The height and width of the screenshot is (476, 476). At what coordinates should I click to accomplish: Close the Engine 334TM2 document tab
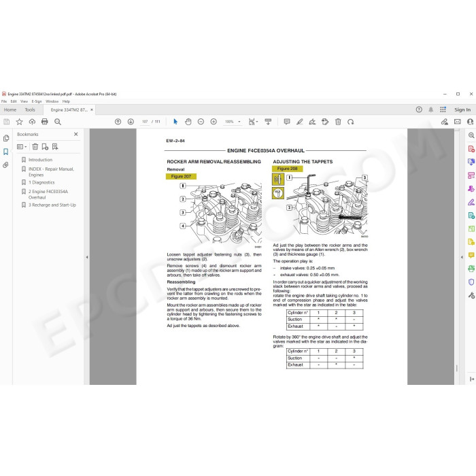(x=92, y=109)
